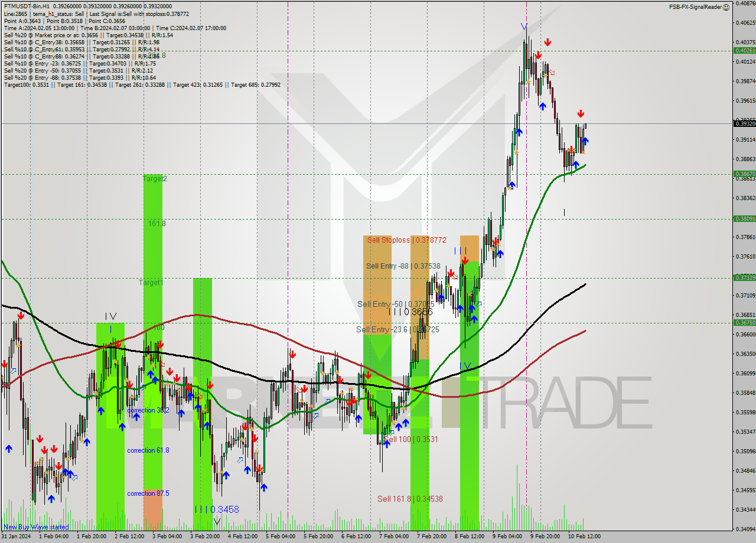Click the '9 Feb 04:00' time axis label
This screenshot has height=543, width=756.
click(x=507, y=537)
